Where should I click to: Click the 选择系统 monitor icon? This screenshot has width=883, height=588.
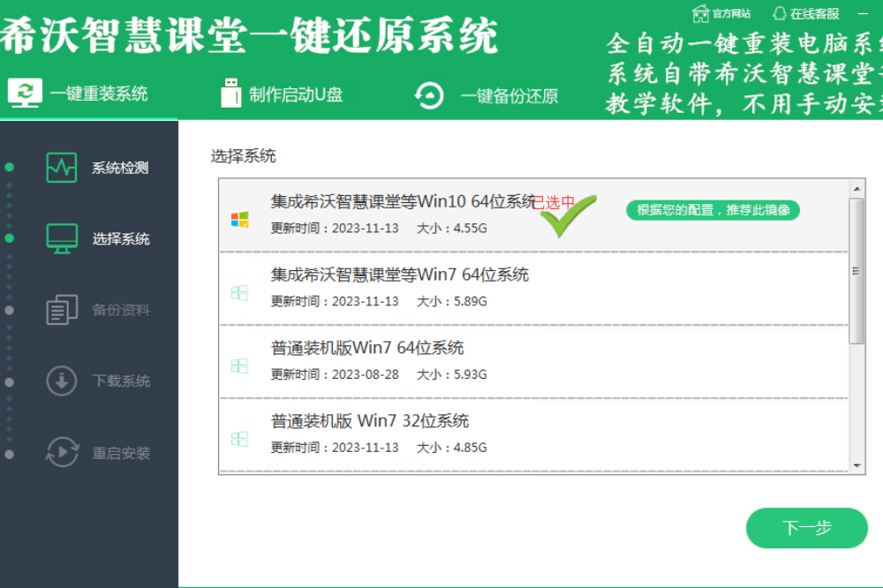pos(62,238)
